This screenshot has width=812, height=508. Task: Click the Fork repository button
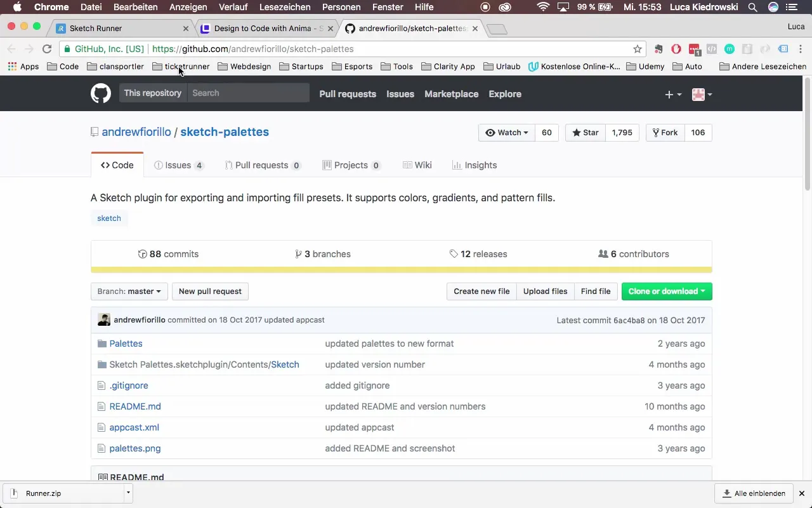[x=665, y=133]
